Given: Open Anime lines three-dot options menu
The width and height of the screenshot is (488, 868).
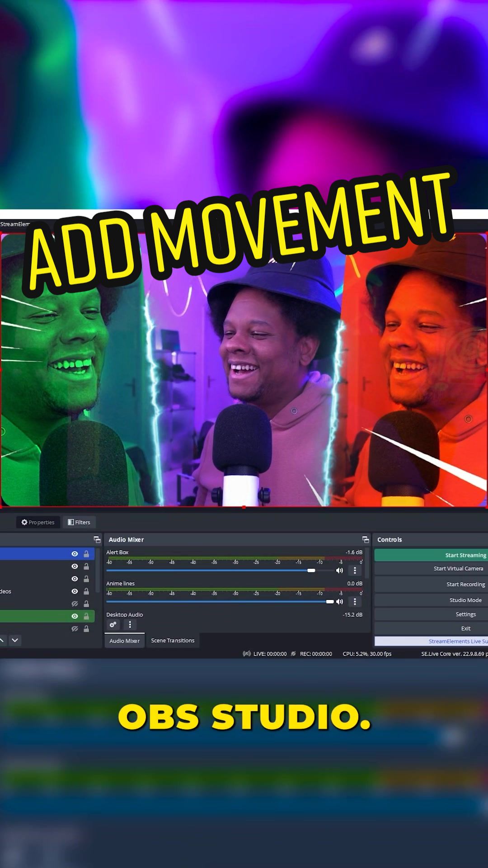Looking at the screenshot, I should pos(355,602).
